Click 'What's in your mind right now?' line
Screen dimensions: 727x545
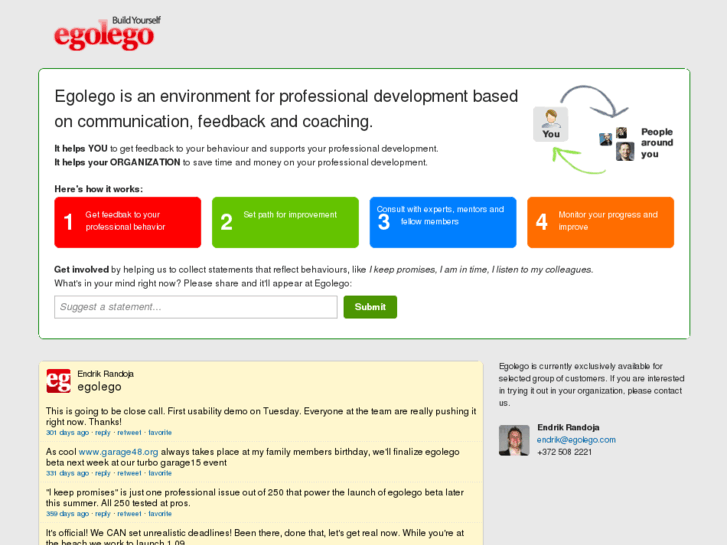203,283
